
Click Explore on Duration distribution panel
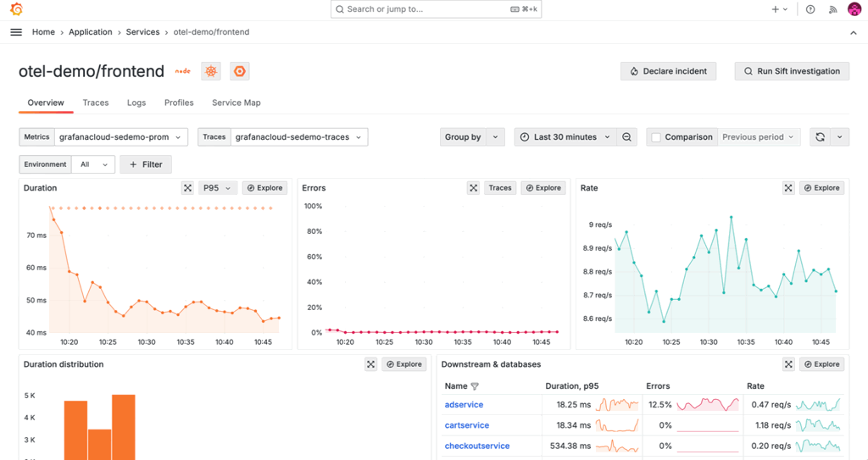pos(404,364)
